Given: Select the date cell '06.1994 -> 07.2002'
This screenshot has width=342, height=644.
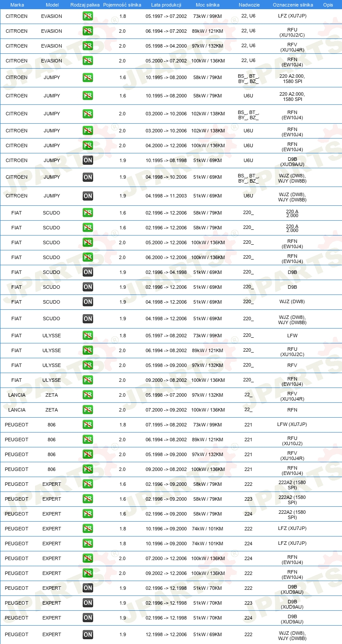Looking at the screenshot, I should [166, 31].
